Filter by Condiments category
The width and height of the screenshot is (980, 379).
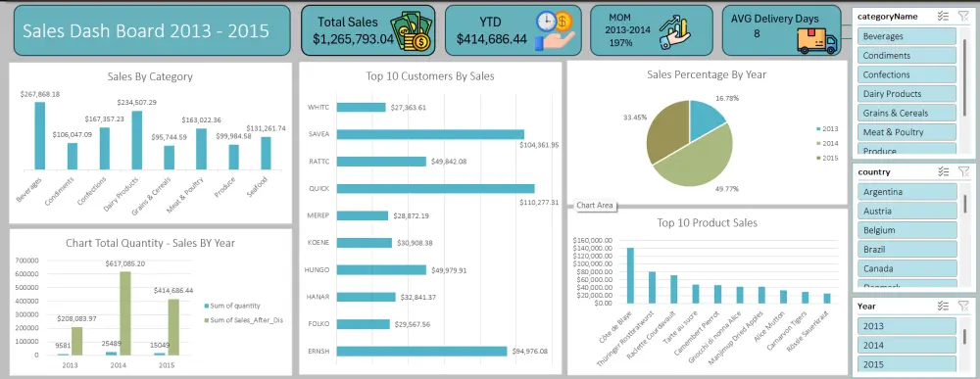906,56
